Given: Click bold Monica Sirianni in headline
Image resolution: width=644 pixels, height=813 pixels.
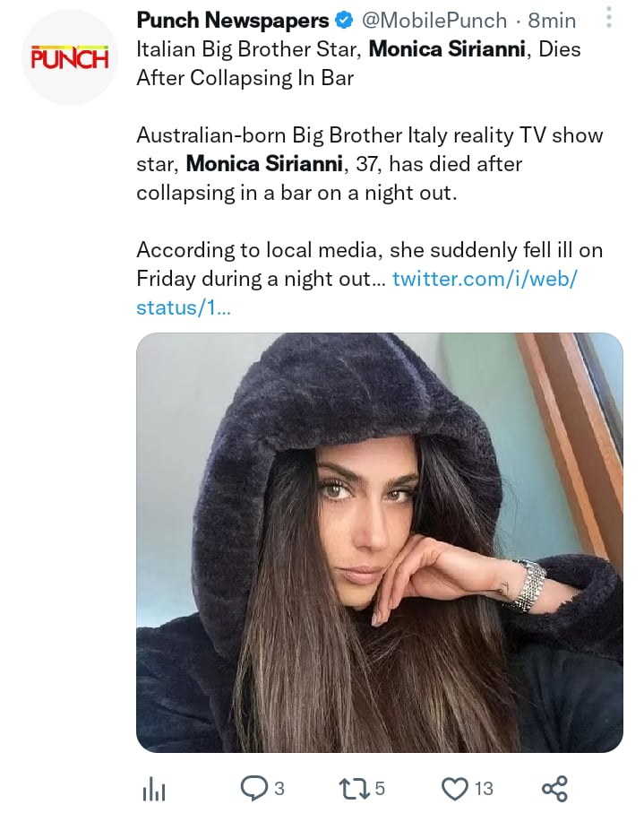Looking at the screenshot, I should (447, 49).
